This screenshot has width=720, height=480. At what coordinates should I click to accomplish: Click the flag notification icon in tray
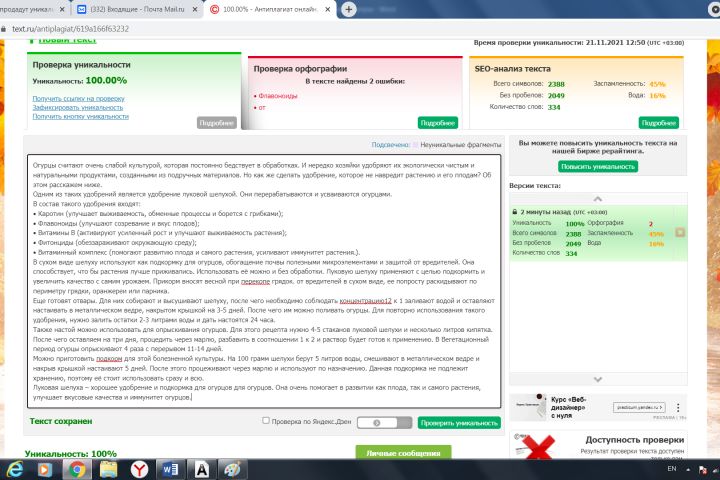[x=703, y=469]
